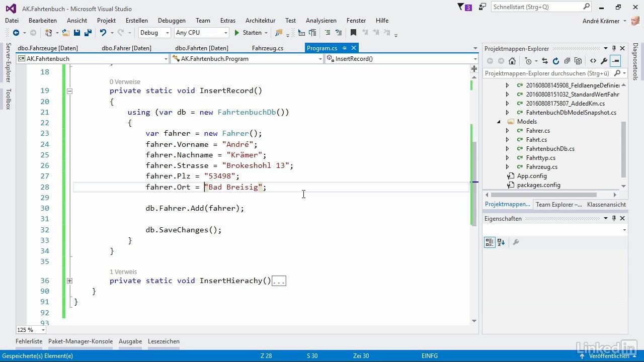Click the feedback icon beside Schnellstart

coord(482,7)
